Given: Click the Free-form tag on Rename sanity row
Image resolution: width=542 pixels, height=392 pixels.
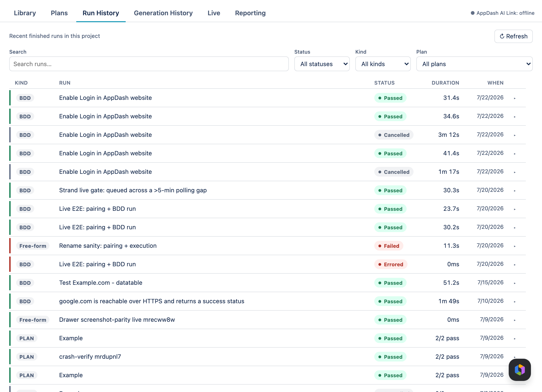Looking at the screenshot, I should tap(33, 246).
